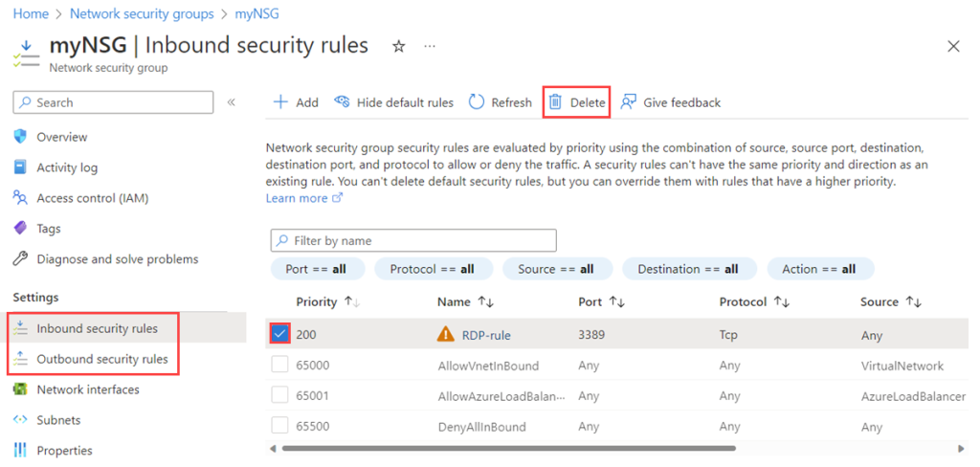Uncheck the priority 200 RDP-rule checkbox
The image size is (980, 467).
tap(279, 334)
